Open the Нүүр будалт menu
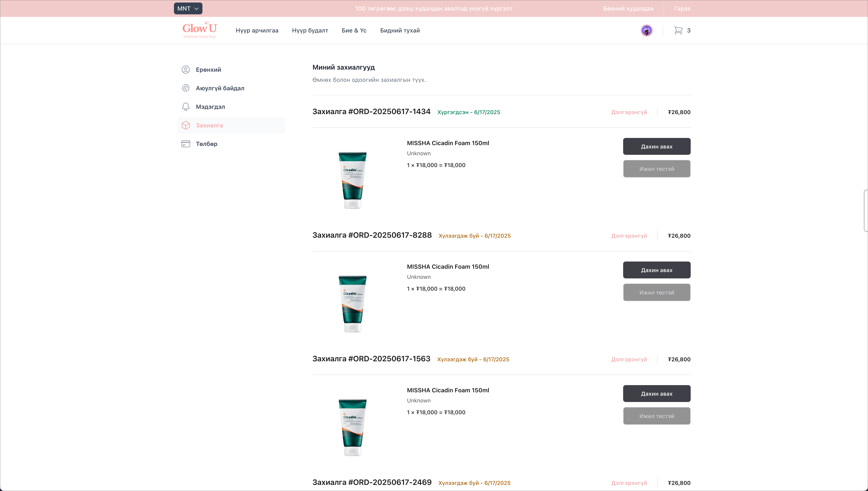 [310, 30]
